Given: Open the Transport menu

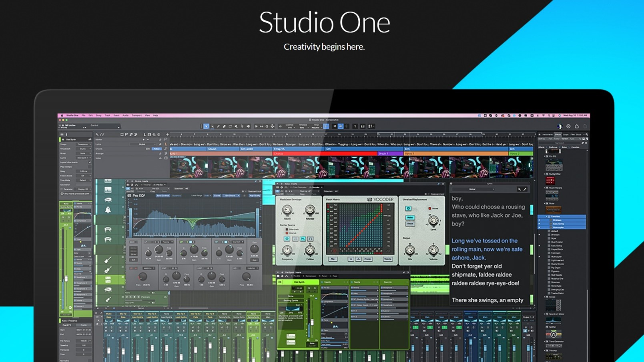Looking at the screenshot, I should pyautogui.click(x=136, y=115).
